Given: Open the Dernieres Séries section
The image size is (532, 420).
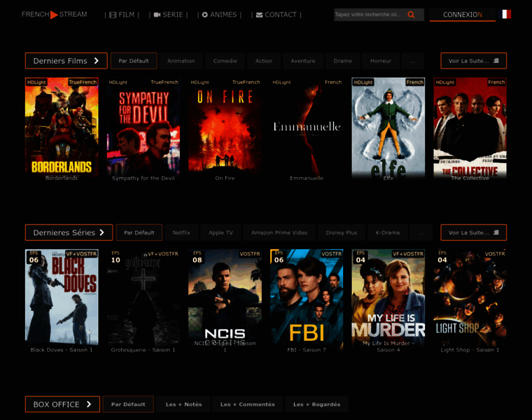Looking at the screenshot, I should pos(69,232).
